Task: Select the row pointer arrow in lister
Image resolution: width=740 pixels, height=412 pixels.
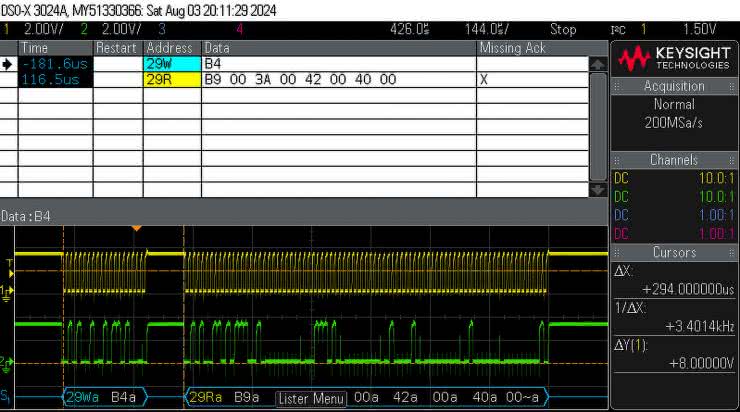Action: pos(8,64)
